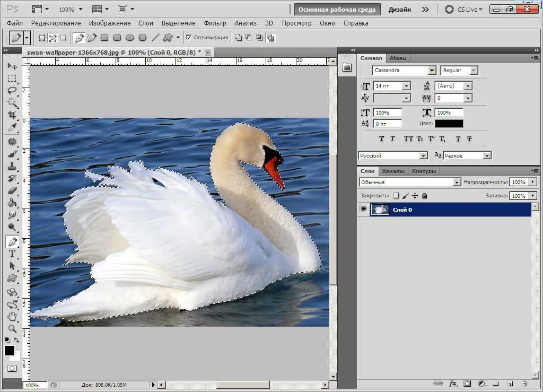The height and width of the screenshot is (392, 543).
Task: Toggle faux bold text style
Action: 381,139
